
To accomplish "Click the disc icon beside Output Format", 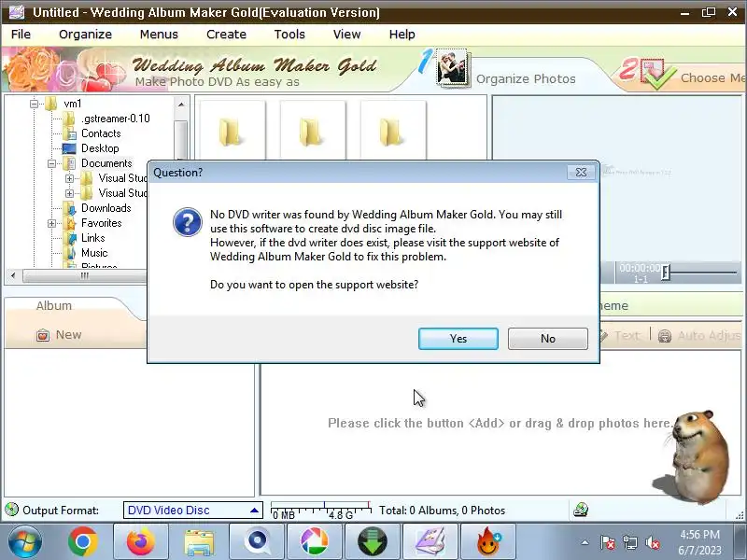I will coord(11,510).
